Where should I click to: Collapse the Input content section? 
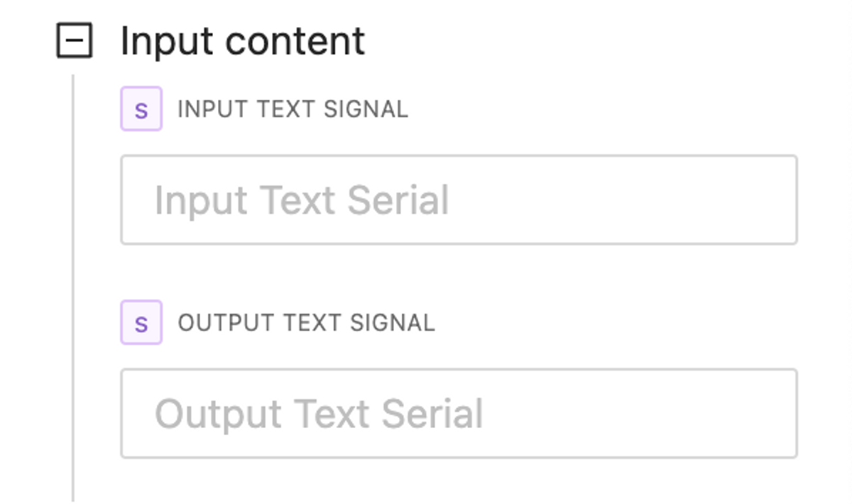click(x=74, y=41)
